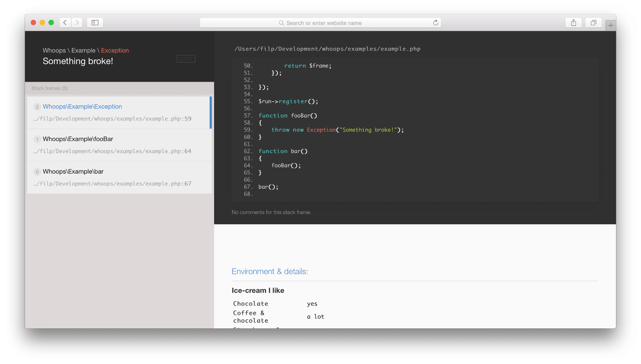
Task: Click the sidebar toggle icon
Action: pos(95,22)
